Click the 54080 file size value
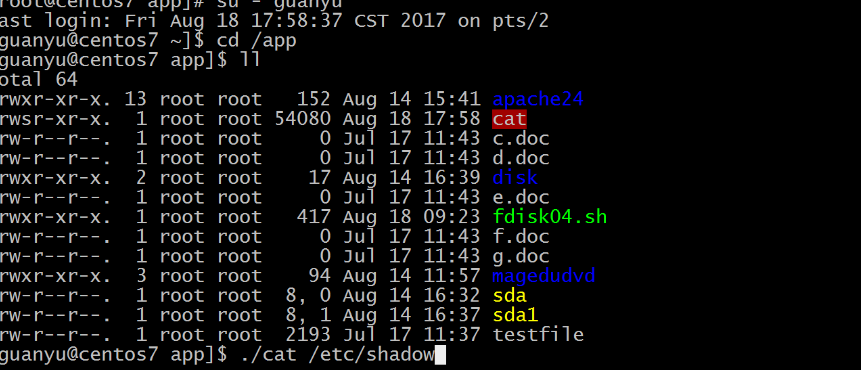Image resolution: width=861 pixels, height=370 pixels. tap(303, 119)
